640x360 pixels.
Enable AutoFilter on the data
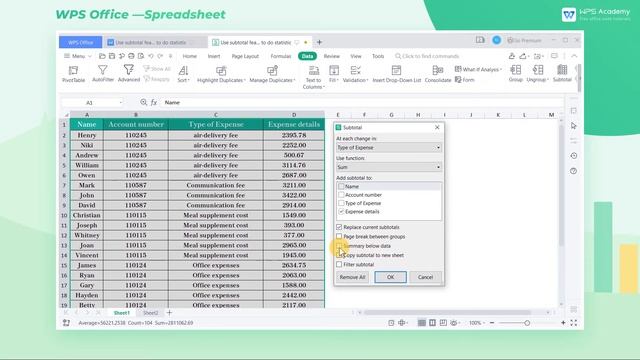tap(103, 74)
